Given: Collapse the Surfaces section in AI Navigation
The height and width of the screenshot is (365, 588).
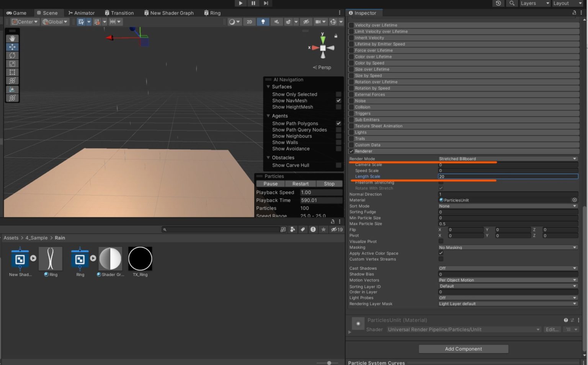Looking at the screenshot, I should point(268,86).
